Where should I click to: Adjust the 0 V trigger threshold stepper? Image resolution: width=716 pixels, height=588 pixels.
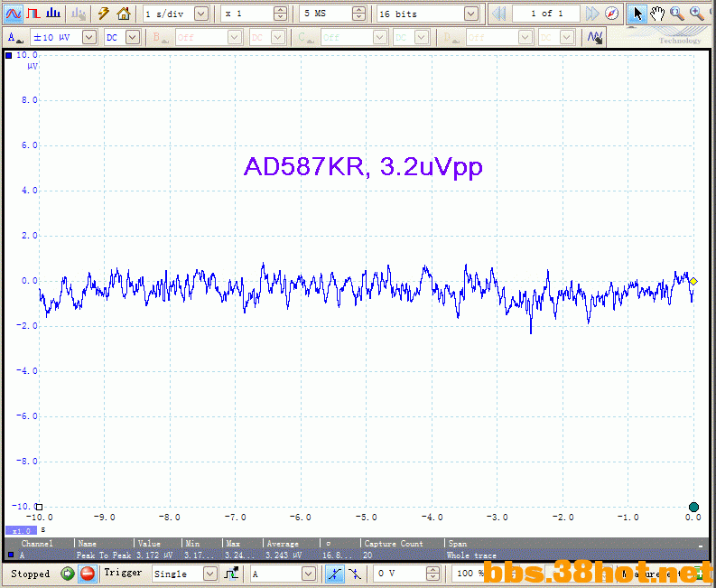point(432,574)
